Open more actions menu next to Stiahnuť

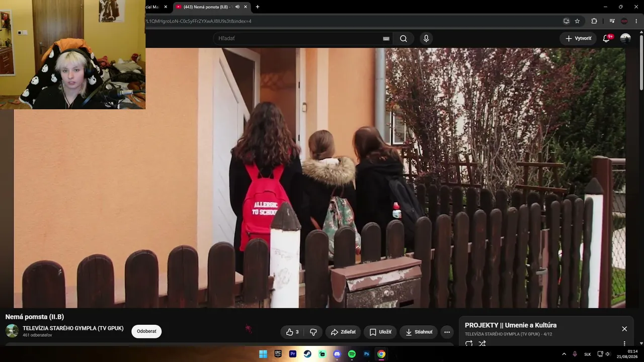[x=447, y=332]
